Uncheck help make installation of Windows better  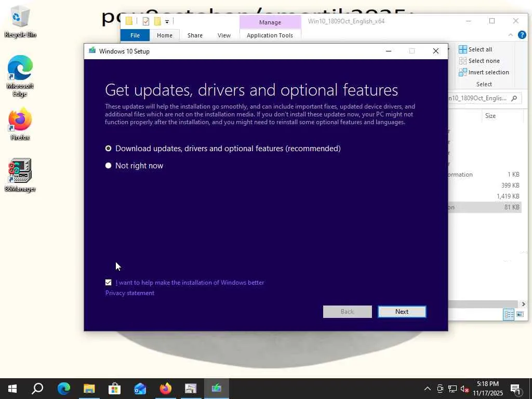click(108, 282)
